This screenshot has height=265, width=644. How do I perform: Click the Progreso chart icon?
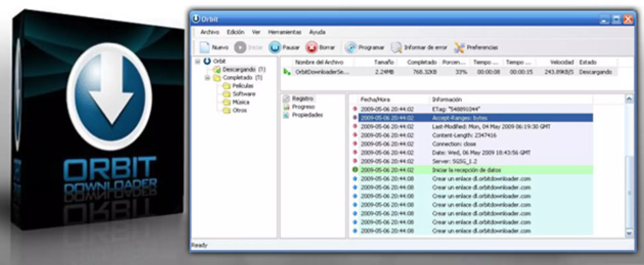pyautogui.click(x=286, y=107)
